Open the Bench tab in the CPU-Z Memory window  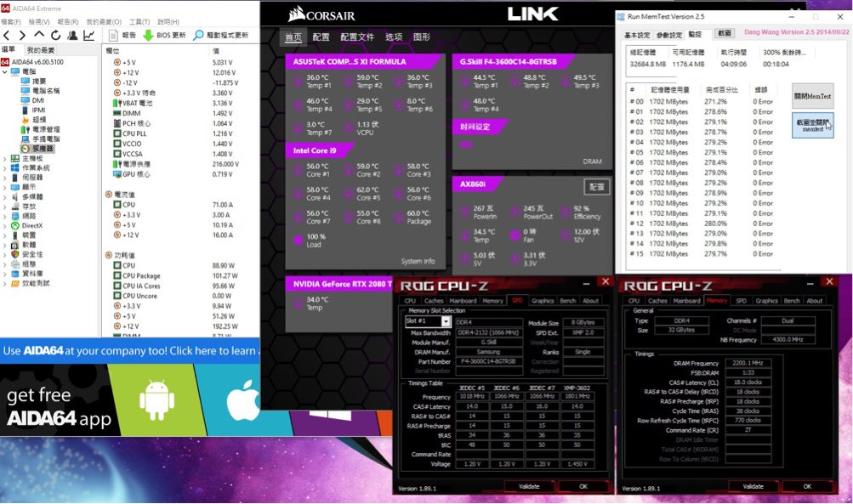coord(792,301)
